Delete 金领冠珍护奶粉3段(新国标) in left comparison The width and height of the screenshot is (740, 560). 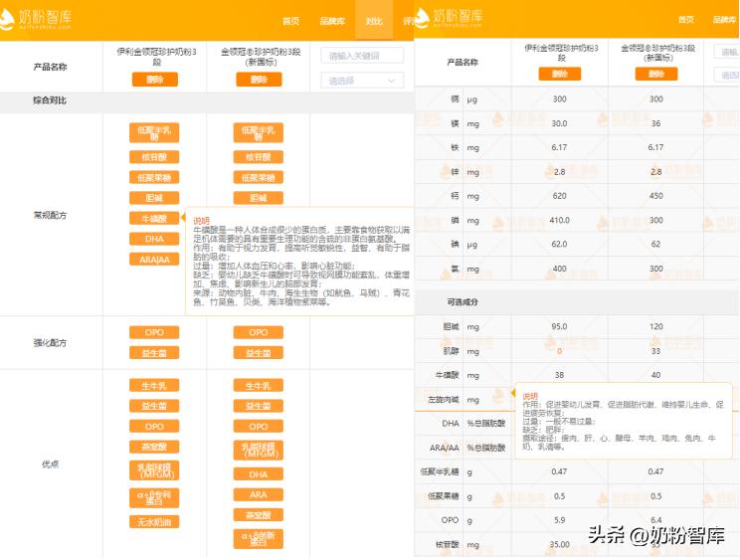[259, 80]
